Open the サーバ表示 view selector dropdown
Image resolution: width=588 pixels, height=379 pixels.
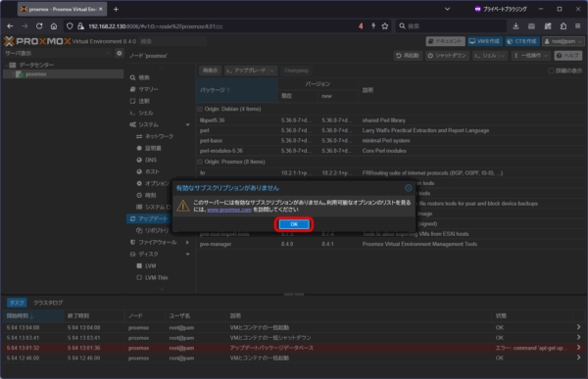[x=58, y=53]
